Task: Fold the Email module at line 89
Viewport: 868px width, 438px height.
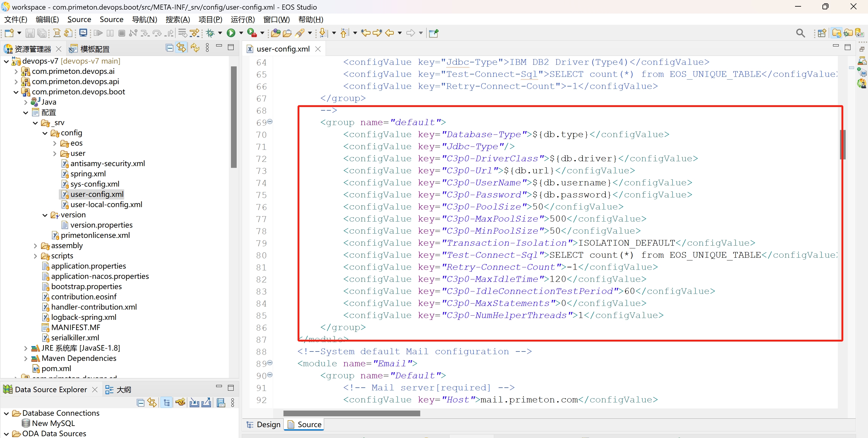Action: [x=270, y=363]
